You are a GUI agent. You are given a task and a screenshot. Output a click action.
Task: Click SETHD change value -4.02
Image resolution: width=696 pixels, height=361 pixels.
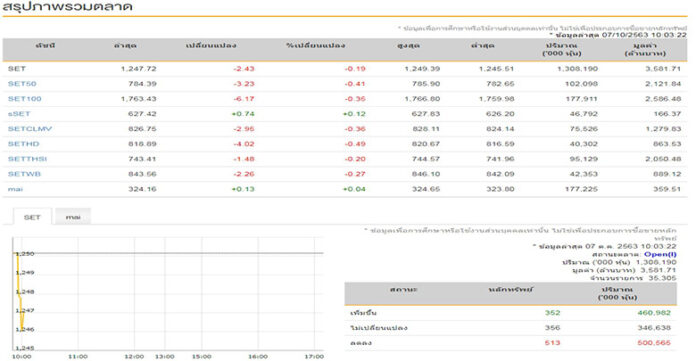coord(244,144)
